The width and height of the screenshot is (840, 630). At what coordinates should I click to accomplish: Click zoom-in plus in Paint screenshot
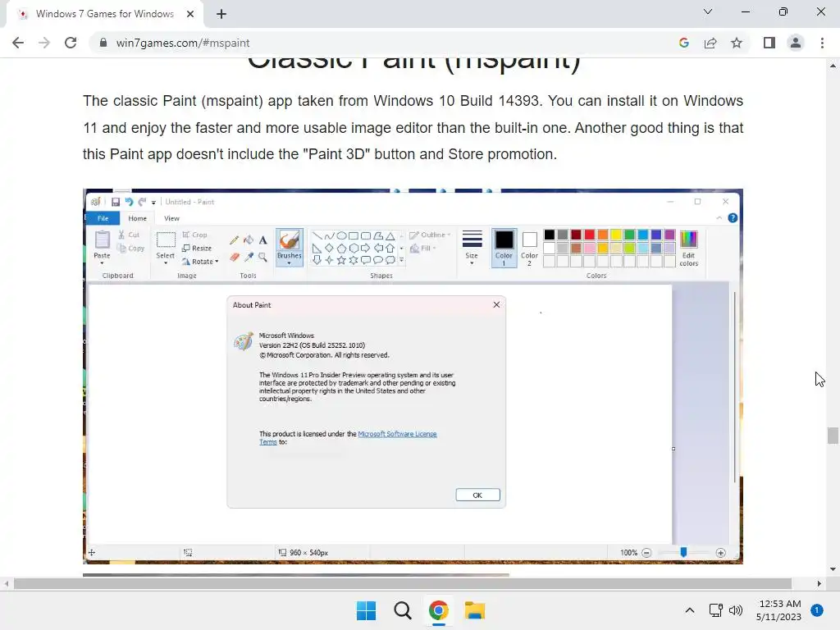(720, 552)
